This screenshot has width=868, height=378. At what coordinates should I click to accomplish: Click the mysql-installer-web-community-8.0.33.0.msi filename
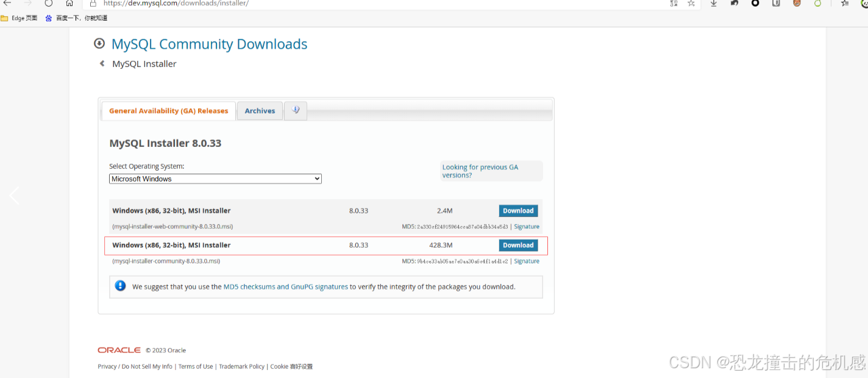173,227
